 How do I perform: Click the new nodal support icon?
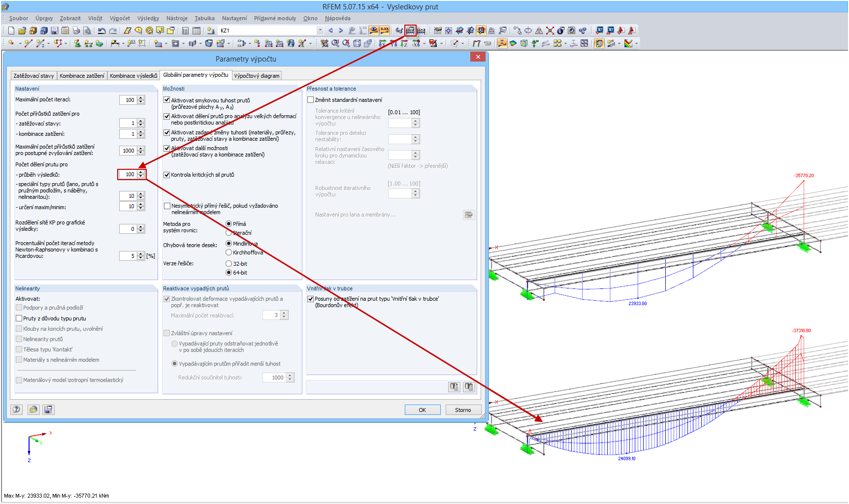(x=77, y=43)
